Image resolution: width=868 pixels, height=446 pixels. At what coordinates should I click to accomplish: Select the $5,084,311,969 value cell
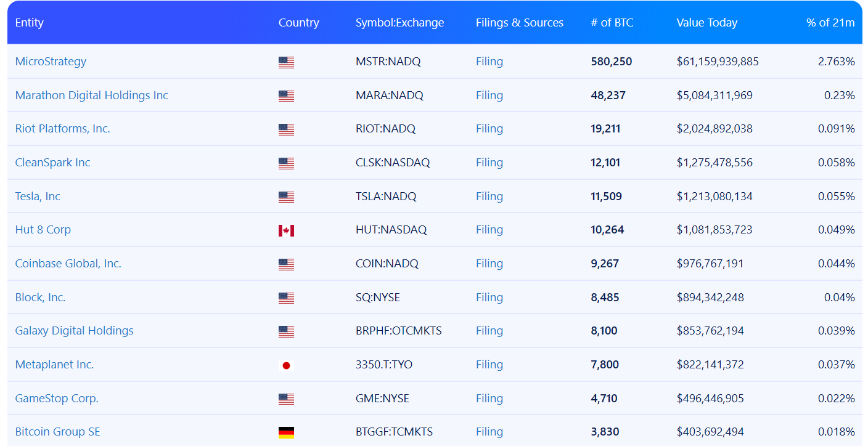click(x=714, y=95)
